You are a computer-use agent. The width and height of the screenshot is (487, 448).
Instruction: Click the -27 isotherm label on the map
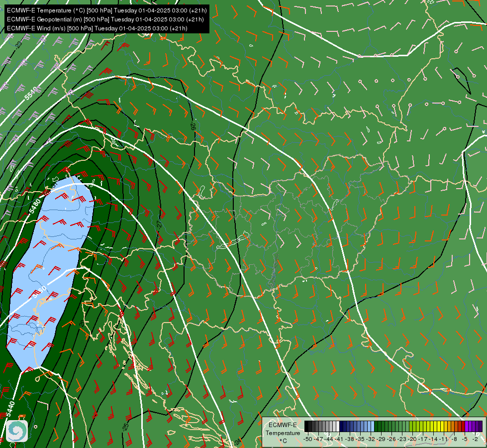[159, 224]
